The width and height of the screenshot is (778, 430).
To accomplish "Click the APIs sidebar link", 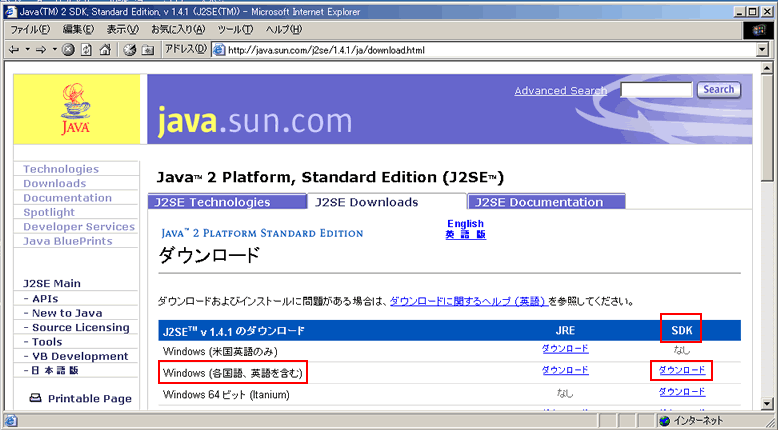I will click(45, 299).
